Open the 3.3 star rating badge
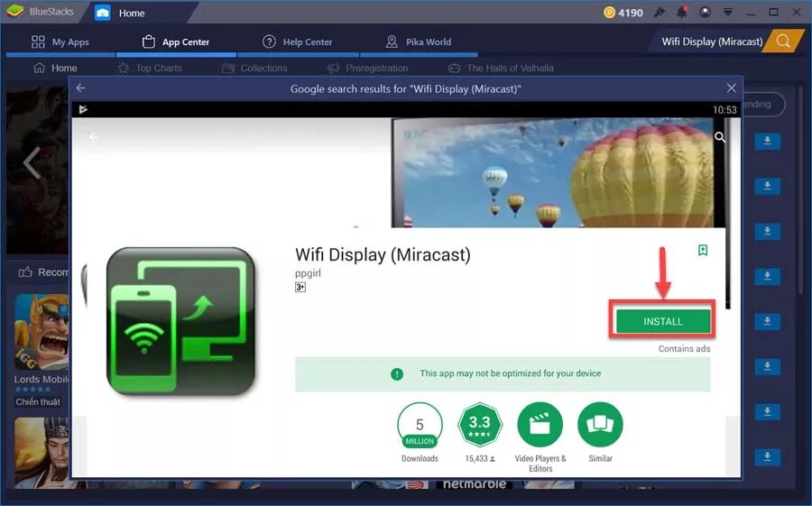Screen dimensions: 812x506 480,425
